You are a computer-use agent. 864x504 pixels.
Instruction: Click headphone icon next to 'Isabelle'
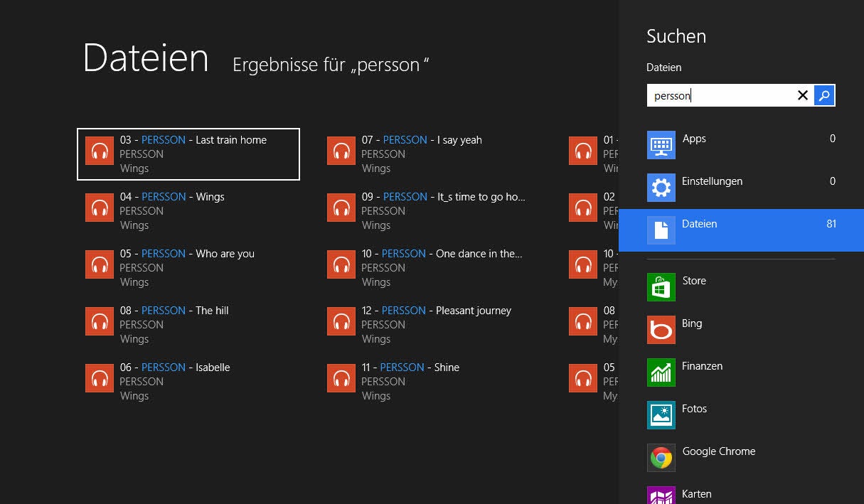pyautogui.click(x=100, y=378)
